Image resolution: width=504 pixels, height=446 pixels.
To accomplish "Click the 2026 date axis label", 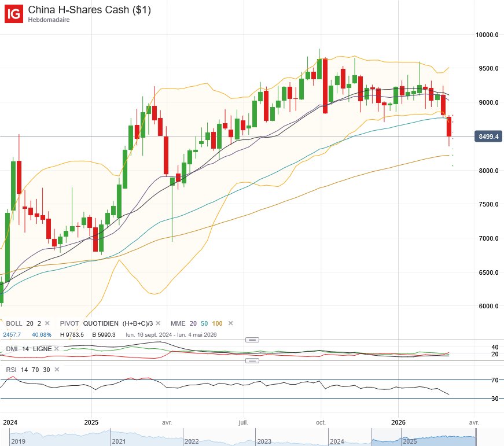I will click(x=398, y=422).
